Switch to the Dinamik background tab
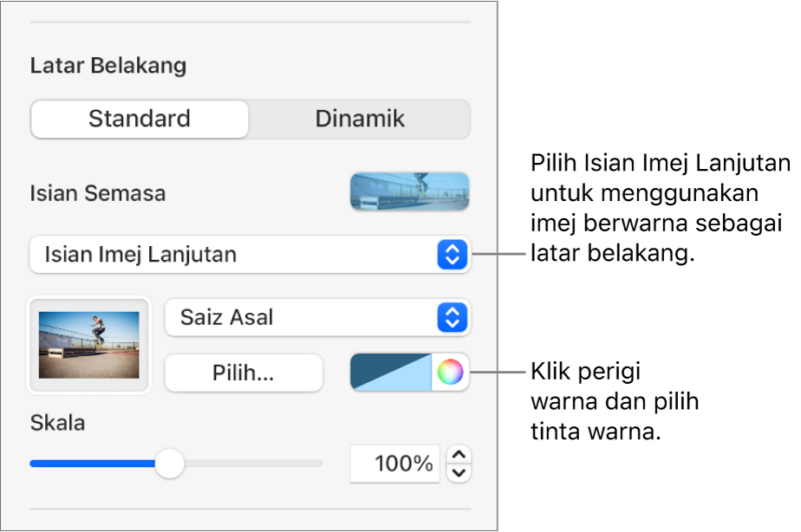This screenshot has width=801, height=532. click(360, 119)
